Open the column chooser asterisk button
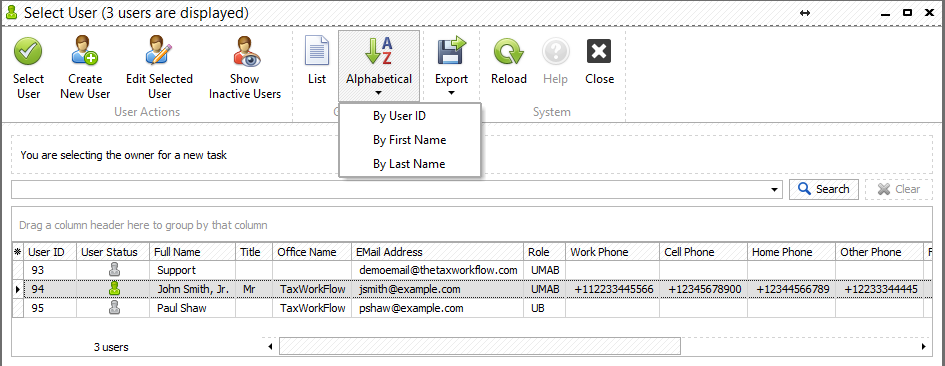945x366 pixels. tap(17, 252)
